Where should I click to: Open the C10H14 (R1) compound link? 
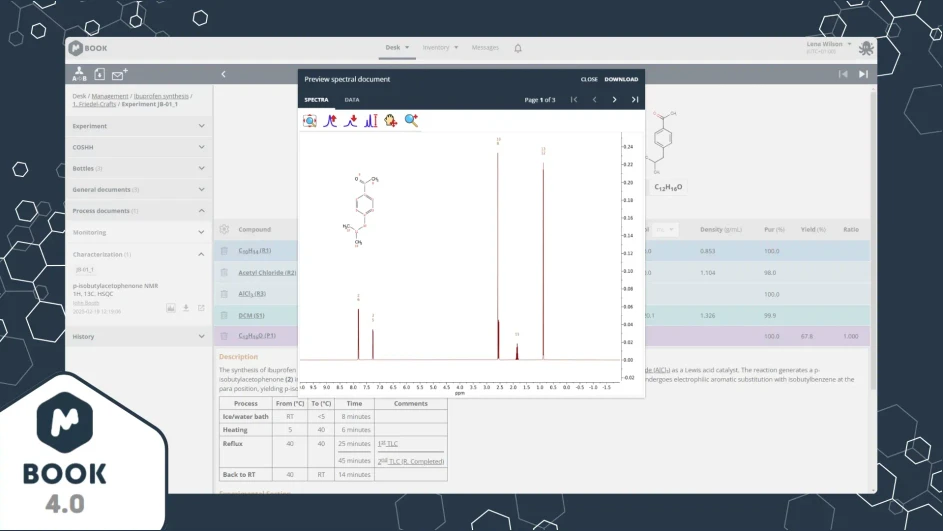pyautogui.click(x=254, y=251)
